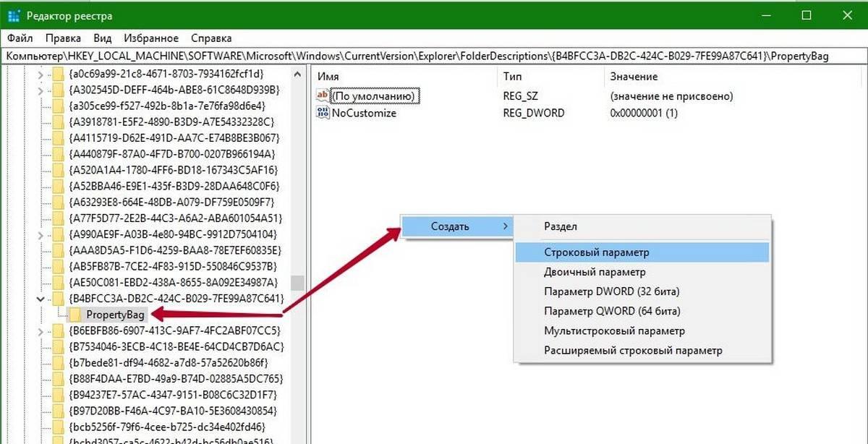
Task: Click folder icon of {A52BBA46-E9E1-435f-B3D9-28DAA648C0F6}
Action: (x=59, y=186)
